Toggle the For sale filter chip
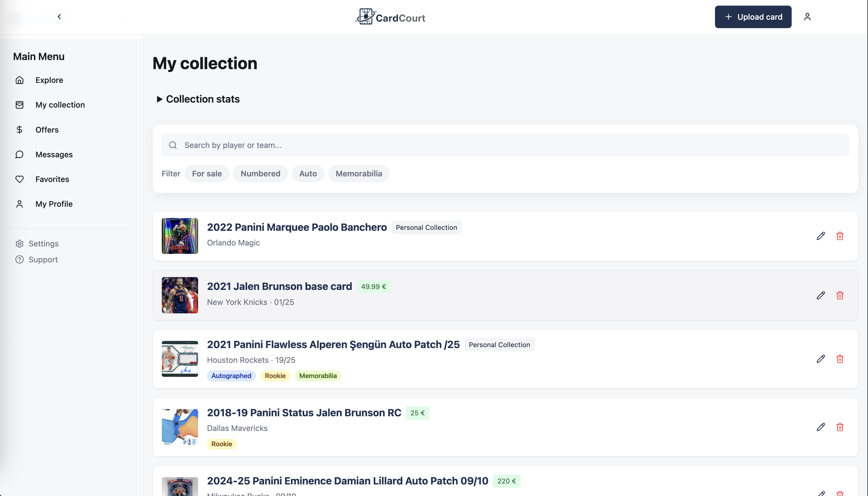Viewport: 868px width, 496px height. coord(207,174)
